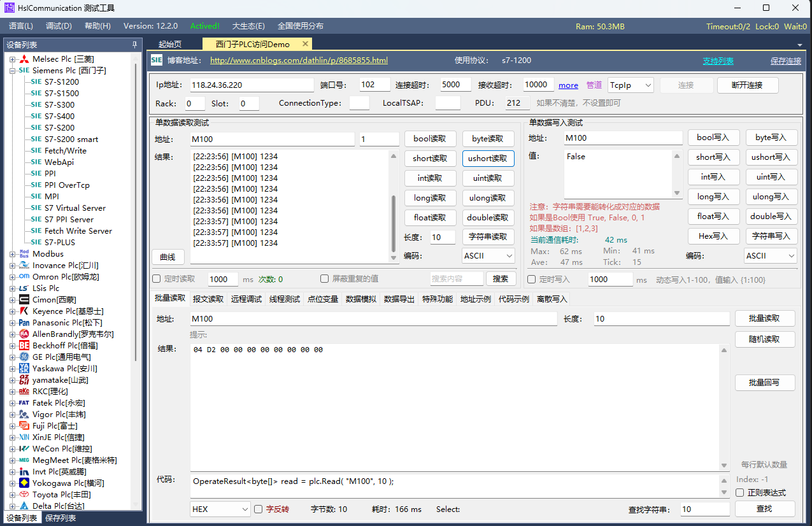812x526 pixels.
Task: Open the cnblogs blog address link
Action: 299,60
